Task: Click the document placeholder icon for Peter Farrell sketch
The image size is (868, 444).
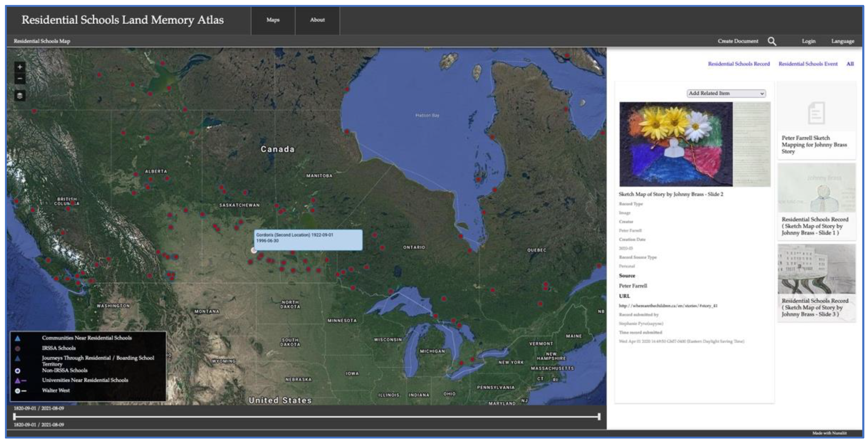Action: 816,113
